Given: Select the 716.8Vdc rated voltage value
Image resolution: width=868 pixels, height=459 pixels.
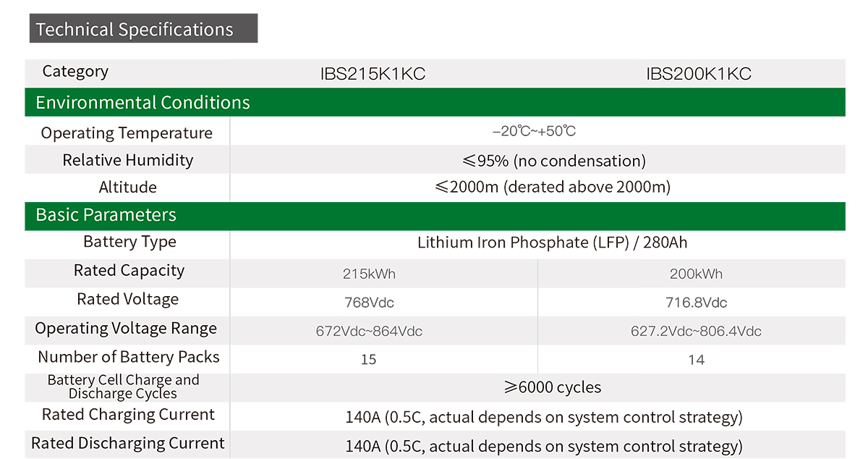Looking at the screenshot, I should [696, 303].
